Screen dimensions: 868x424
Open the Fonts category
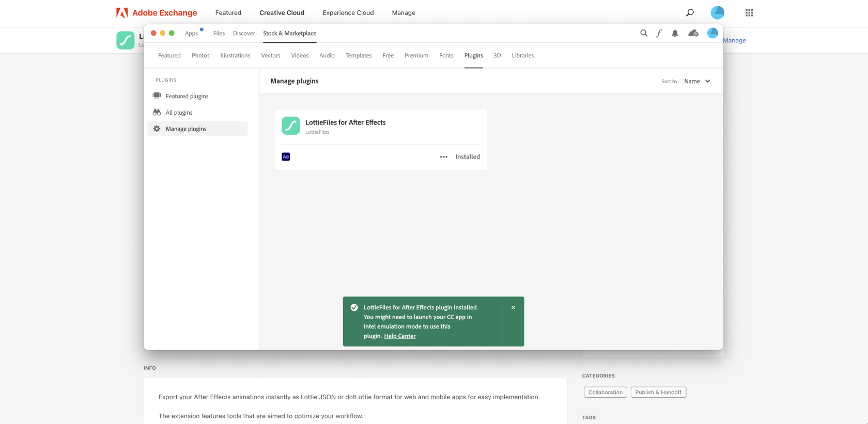click(446, 55)
